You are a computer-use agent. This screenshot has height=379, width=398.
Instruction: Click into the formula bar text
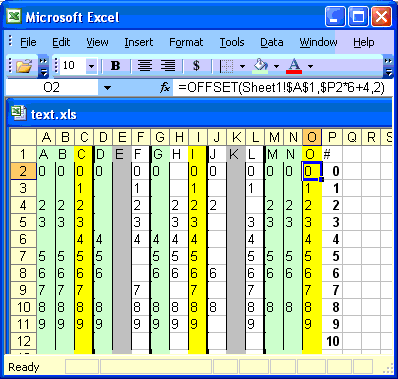pos(282,88)
